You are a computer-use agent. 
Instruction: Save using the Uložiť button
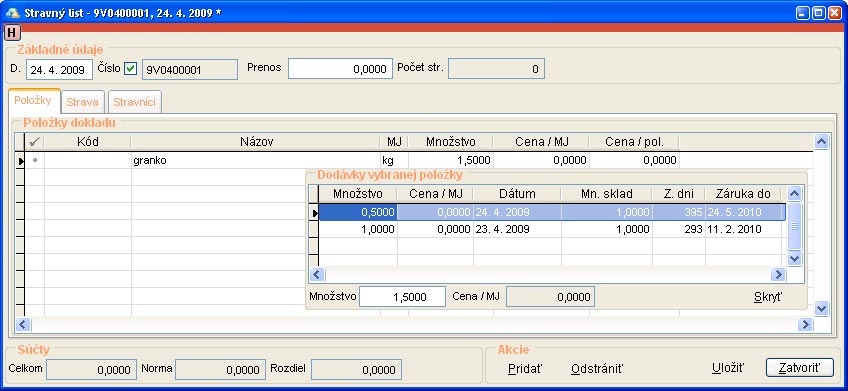point(728,368)
